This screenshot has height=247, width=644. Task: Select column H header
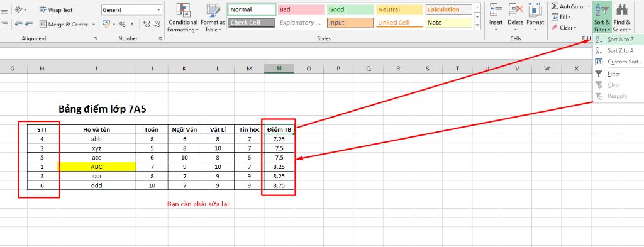point(42,69)
